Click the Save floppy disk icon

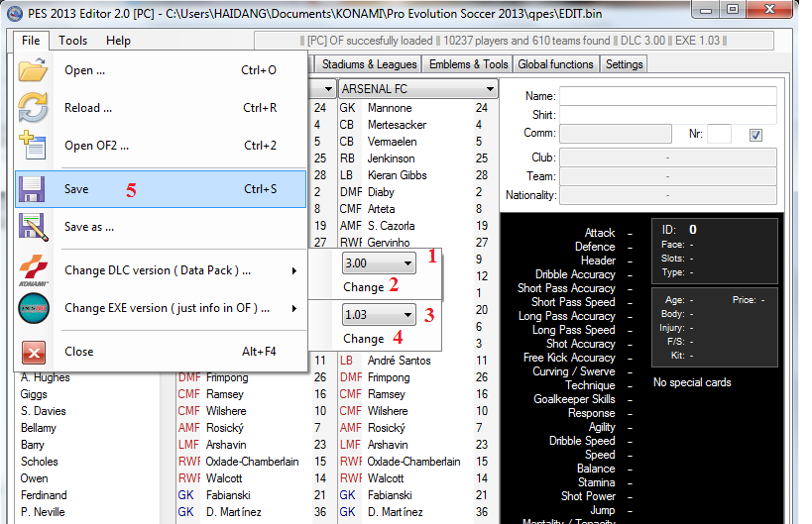point(32,189)
